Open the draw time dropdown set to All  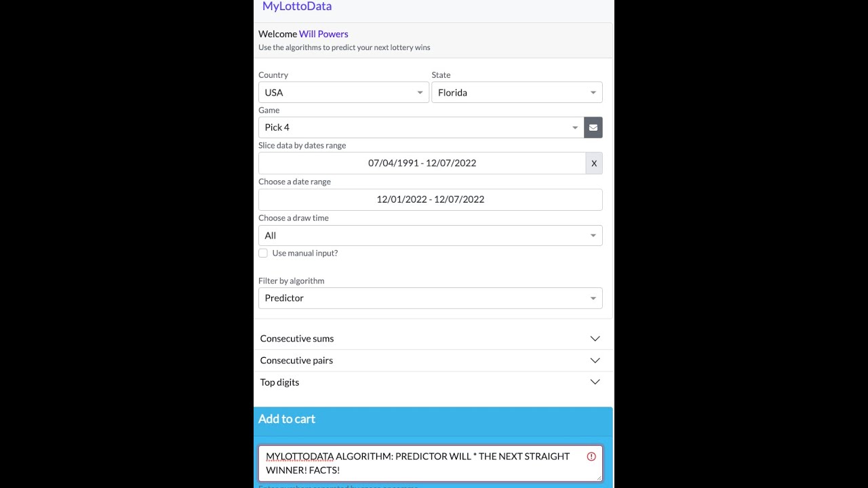tap(431, 235)
